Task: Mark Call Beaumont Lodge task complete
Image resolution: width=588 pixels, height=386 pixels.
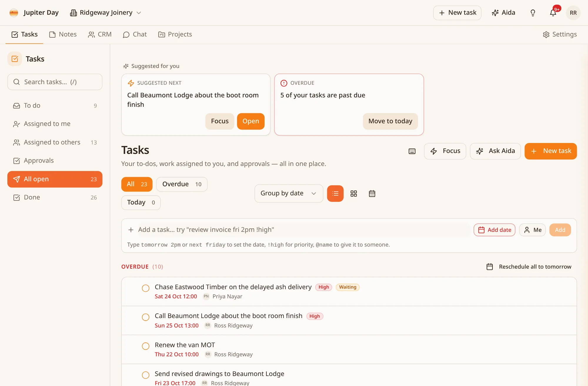Action: click(x=146, y=317)
